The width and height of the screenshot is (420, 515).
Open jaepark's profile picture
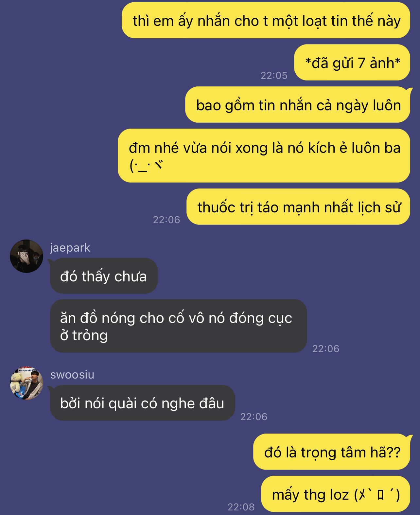(x=26, y=256)
